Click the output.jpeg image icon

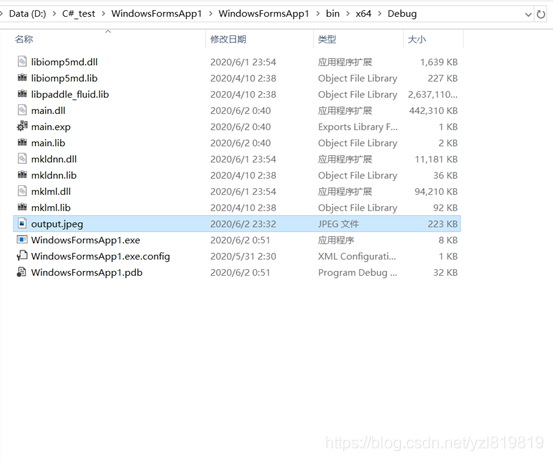click(22, 223)
